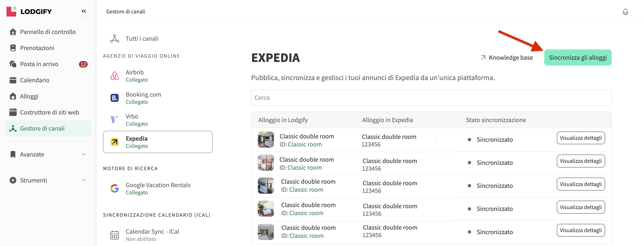Click the first Classic double room thumbnail

pos(265,140)
